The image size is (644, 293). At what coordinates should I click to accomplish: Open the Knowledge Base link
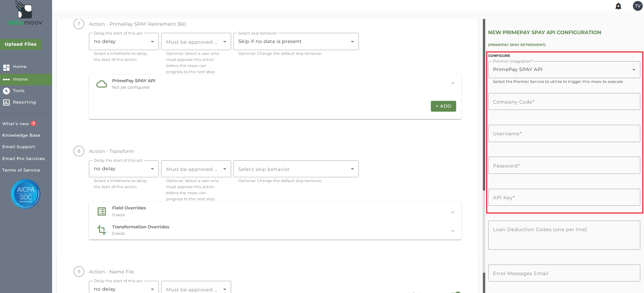[21, 135]
